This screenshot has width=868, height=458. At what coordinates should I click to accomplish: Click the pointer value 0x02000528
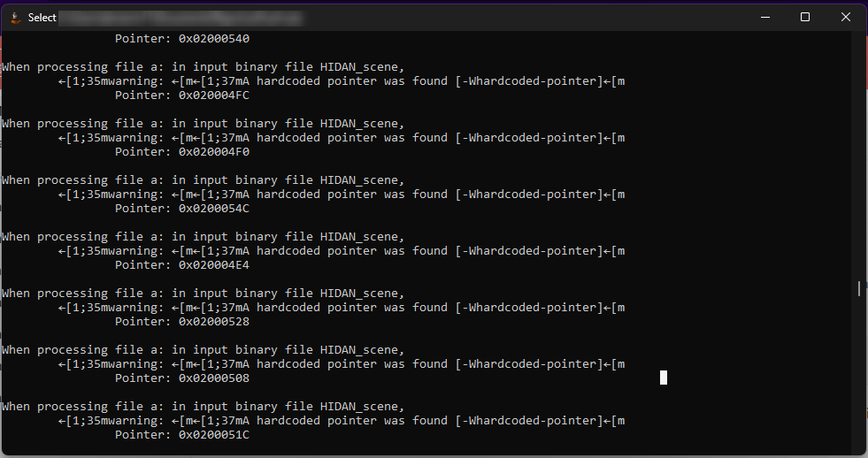(214, 322)
